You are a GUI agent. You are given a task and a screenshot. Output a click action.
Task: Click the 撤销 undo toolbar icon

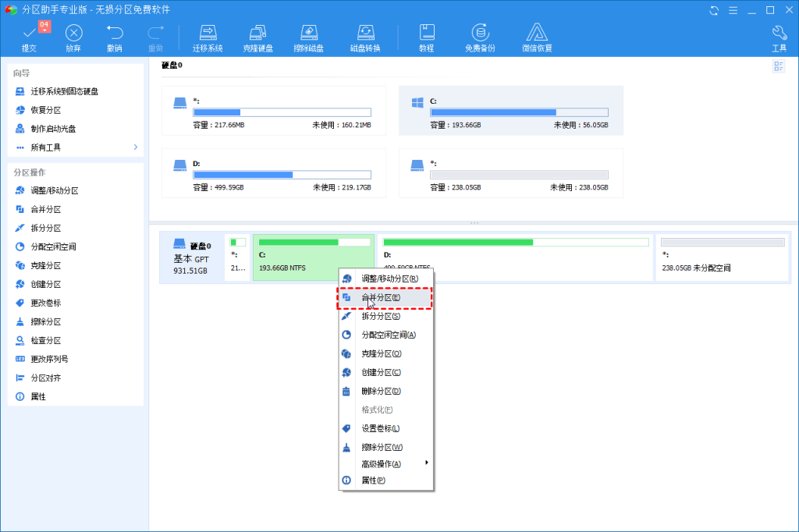(x=115, y=38)
